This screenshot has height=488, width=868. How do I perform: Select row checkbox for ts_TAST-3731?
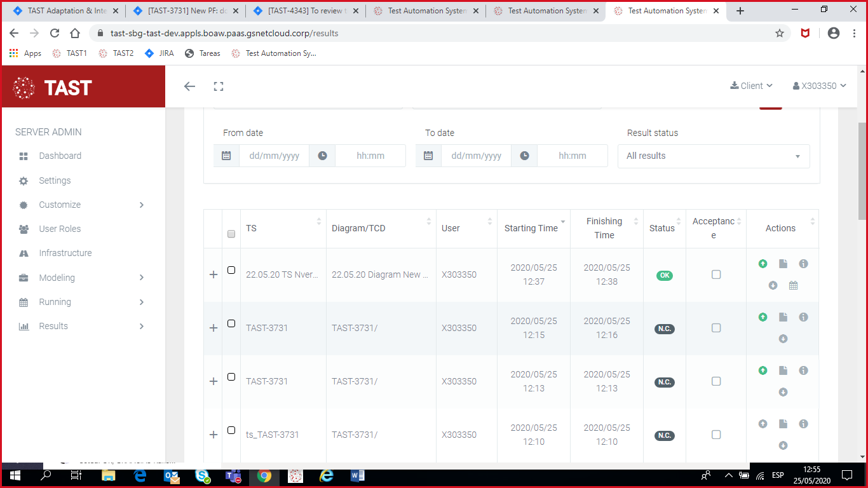tap(231, 430)
